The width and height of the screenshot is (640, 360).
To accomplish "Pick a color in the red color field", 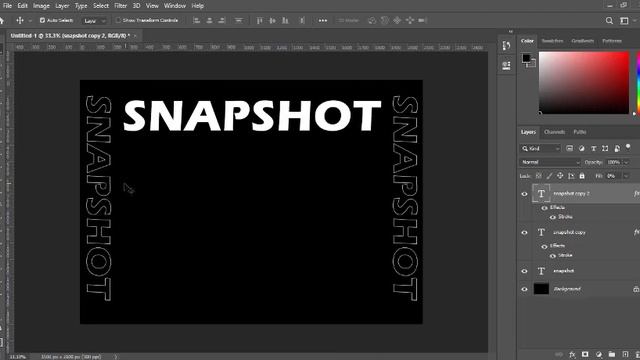I will tap(584, 82).
